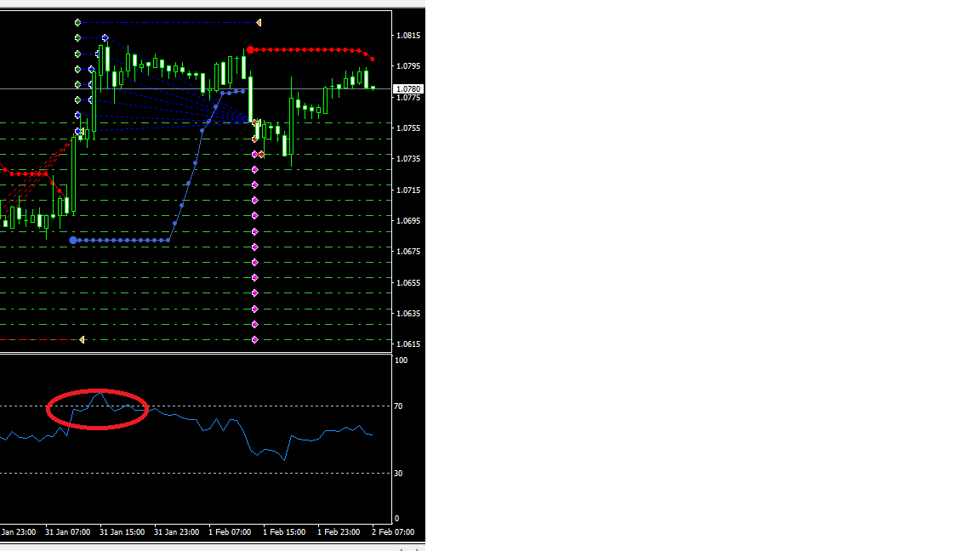Screen dimensions: 980x551
Task: Click the 1.0755 price axis label
Action: coord(408,128)
